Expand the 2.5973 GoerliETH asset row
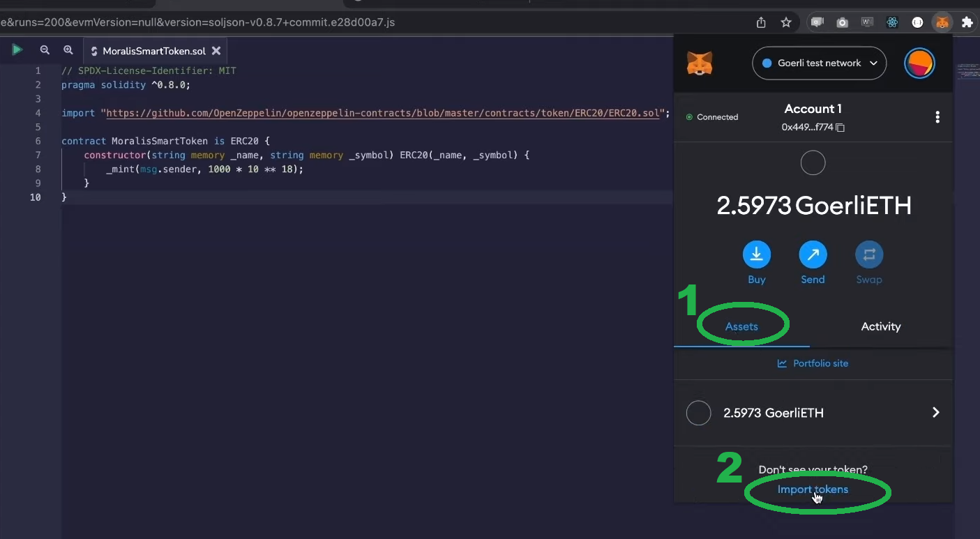This screenshot has width=980, height=539. click(813, 413)
